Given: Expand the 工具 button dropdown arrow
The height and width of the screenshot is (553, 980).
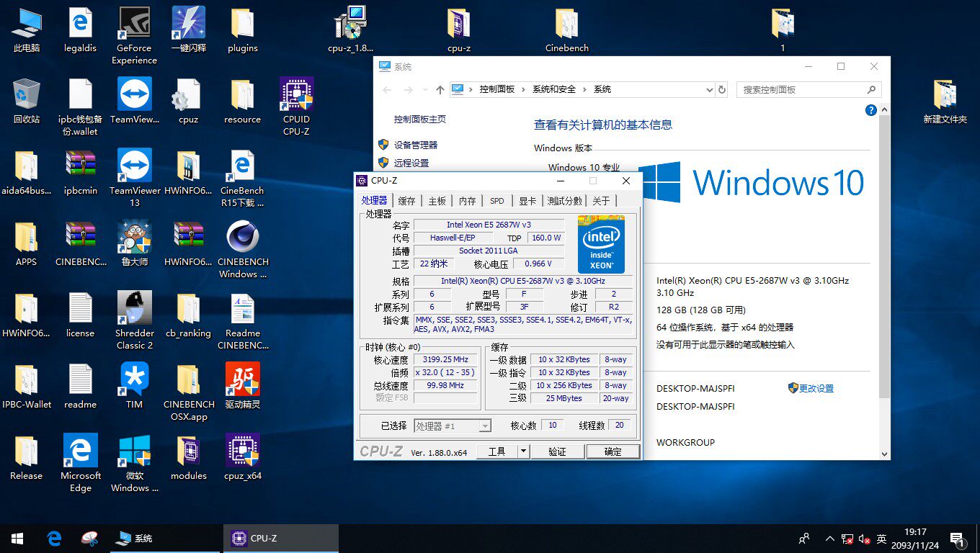Looking at the screenshot, I should tap(524, 451).
